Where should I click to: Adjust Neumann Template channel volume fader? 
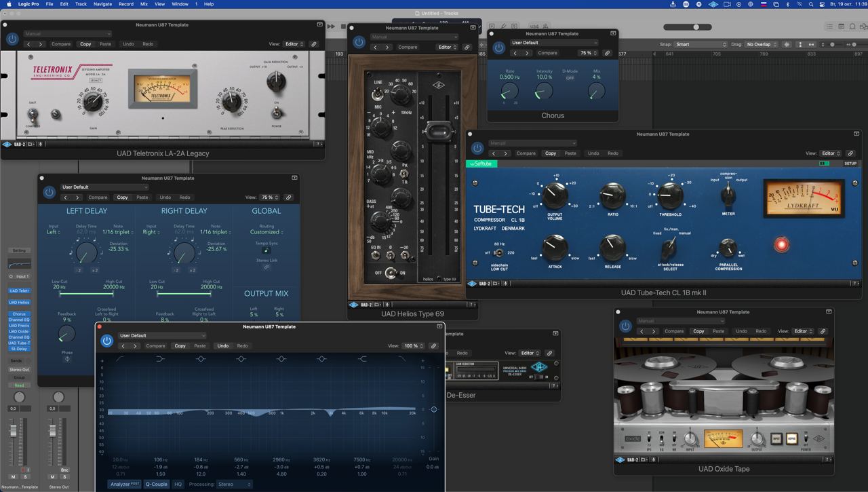point(13,430)
